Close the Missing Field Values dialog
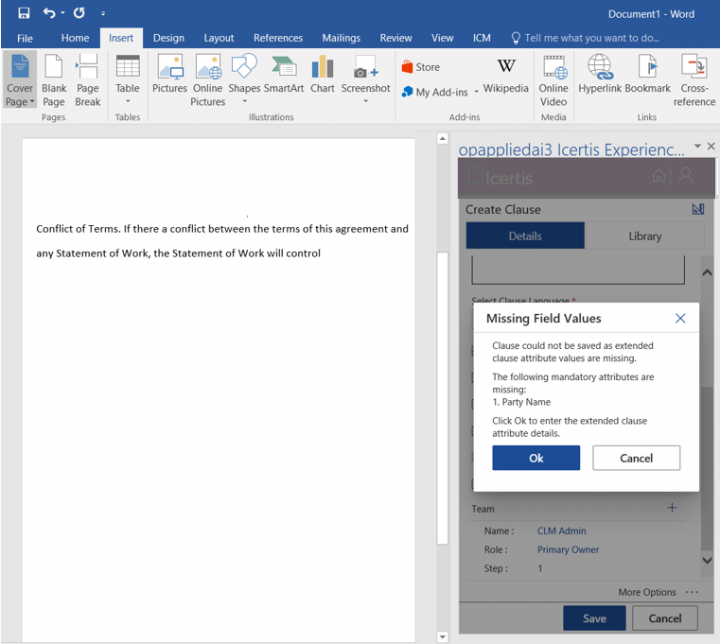This screenshot has height=644, width=720. [x=680, y=319]
